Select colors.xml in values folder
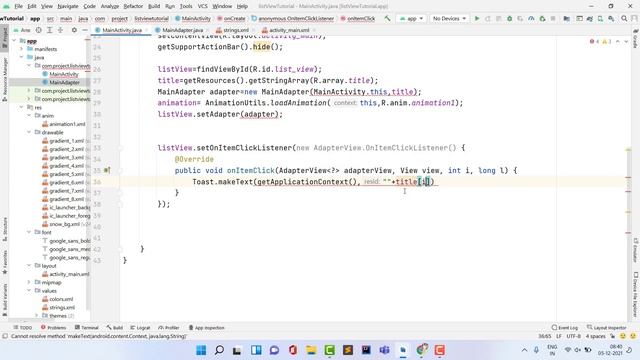 pos(61,299)
